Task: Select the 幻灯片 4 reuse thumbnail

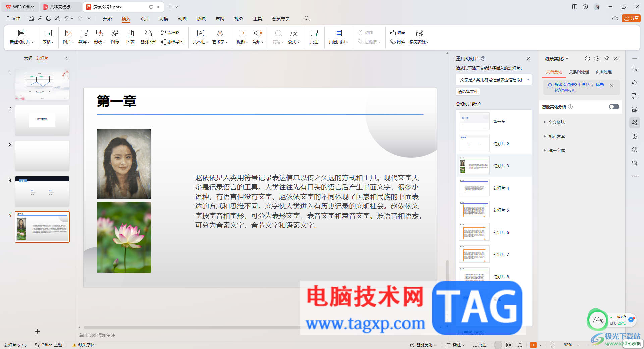Action: click(x=474, y=188)
